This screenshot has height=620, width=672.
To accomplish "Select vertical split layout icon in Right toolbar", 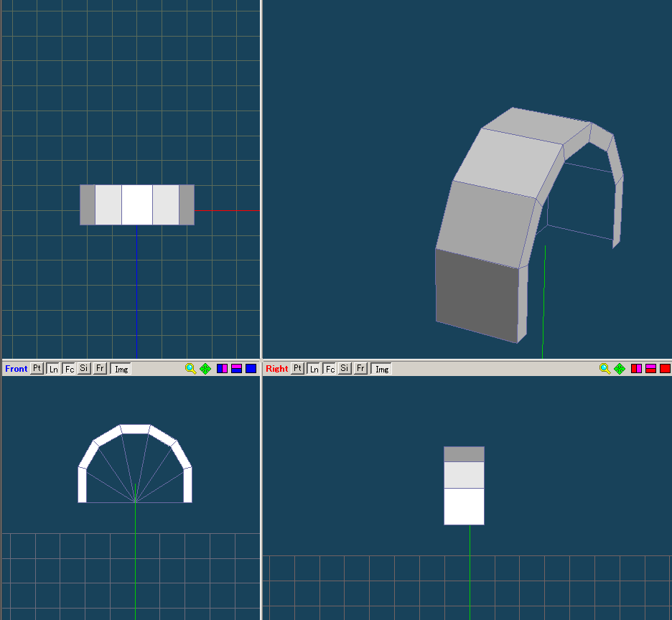I will coord(636,369).
